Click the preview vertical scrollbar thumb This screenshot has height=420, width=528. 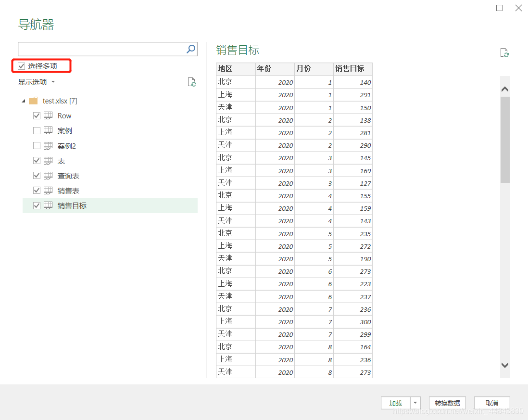pyautogui.click(x=505, y=140)
